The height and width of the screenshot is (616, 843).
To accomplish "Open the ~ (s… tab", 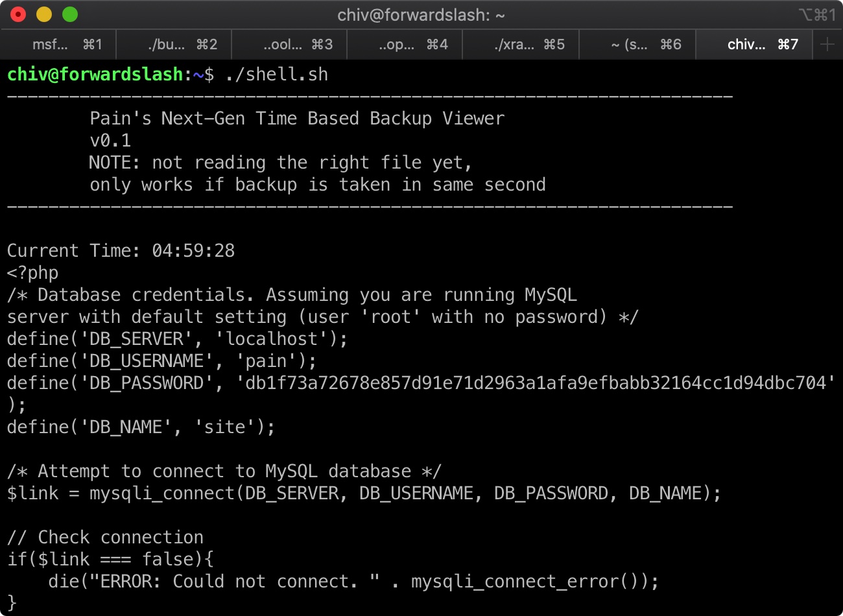I will point(637,44).
